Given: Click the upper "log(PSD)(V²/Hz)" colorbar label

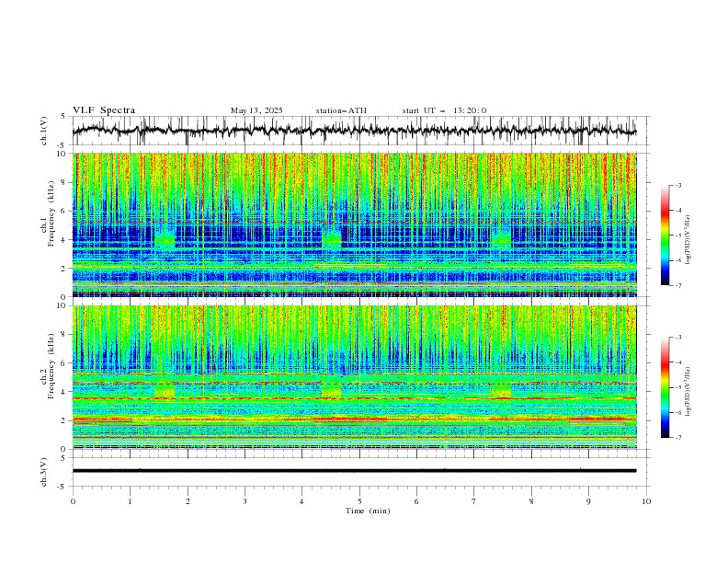Looking at the screenshot, I should 688,240.
